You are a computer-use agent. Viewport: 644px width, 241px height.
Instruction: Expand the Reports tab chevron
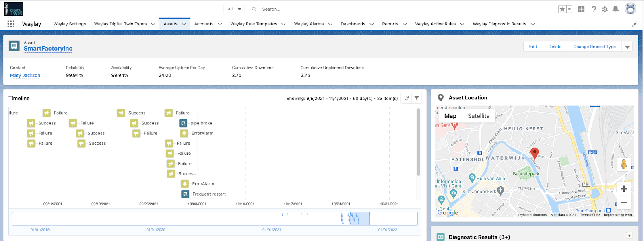click(405, 24)
